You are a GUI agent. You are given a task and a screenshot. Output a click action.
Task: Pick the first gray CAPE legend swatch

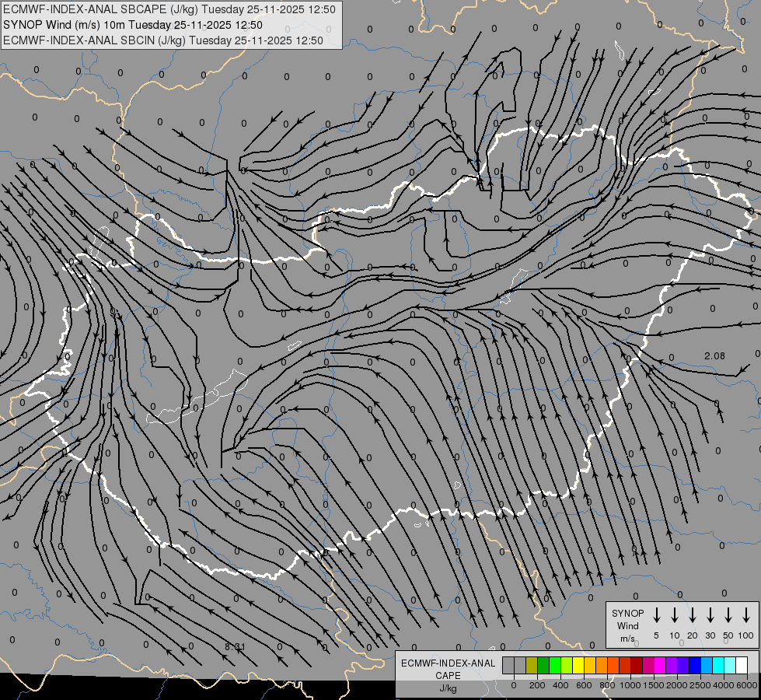[x=508, y=665]
